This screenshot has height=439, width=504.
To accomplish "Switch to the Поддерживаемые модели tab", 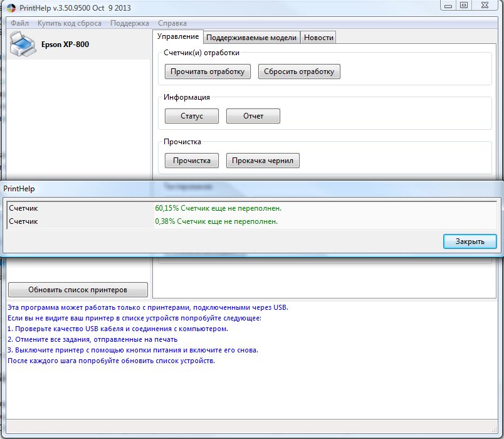I will pyautogui.click(x=251, y=38).
